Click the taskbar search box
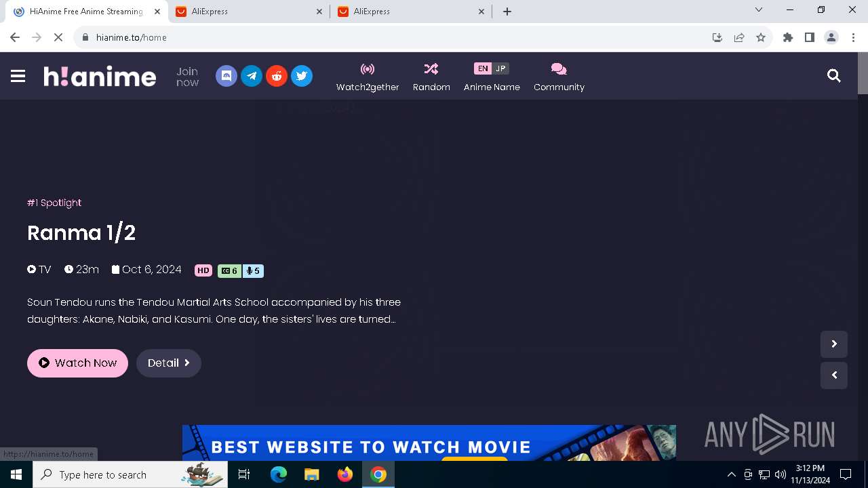Viewport: 868px width, 488px height. pos(130,474)
